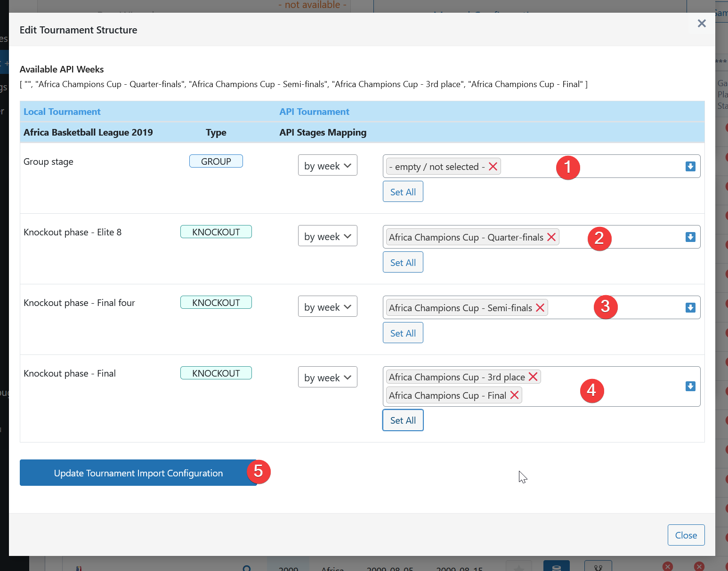Open Knockout phase Final weeks list arrow

[690, 386]
